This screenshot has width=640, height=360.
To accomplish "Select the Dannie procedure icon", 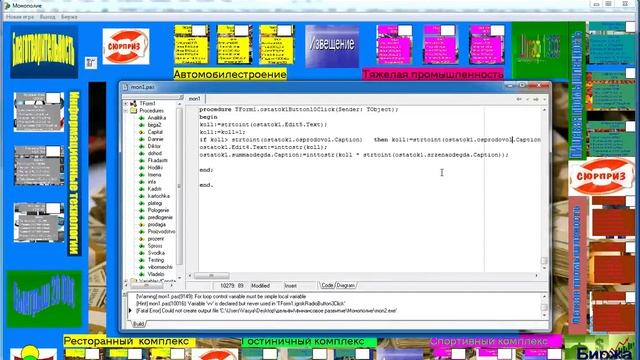I will [x=142, y=139].
